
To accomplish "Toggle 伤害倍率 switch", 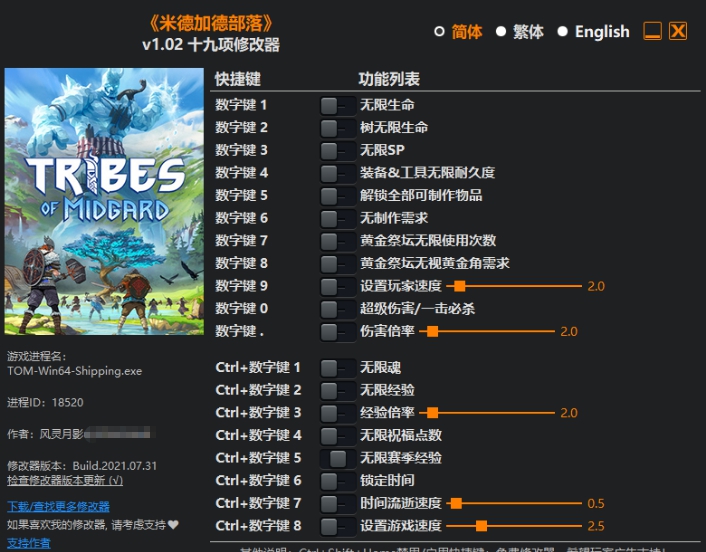I will [x=338, y=332].
